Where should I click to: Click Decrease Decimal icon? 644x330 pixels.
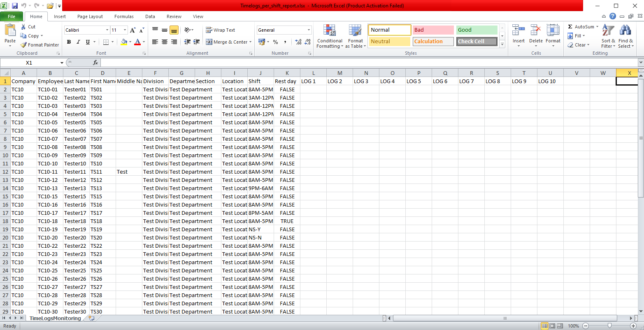pos(307,42)
